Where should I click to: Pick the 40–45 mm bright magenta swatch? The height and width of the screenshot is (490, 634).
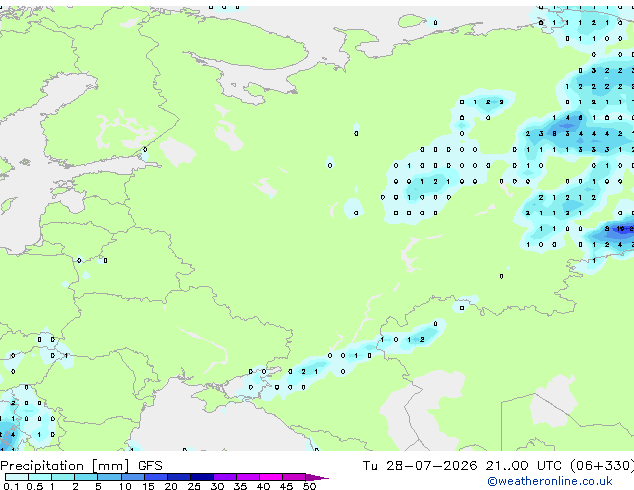tap(271, 477)
